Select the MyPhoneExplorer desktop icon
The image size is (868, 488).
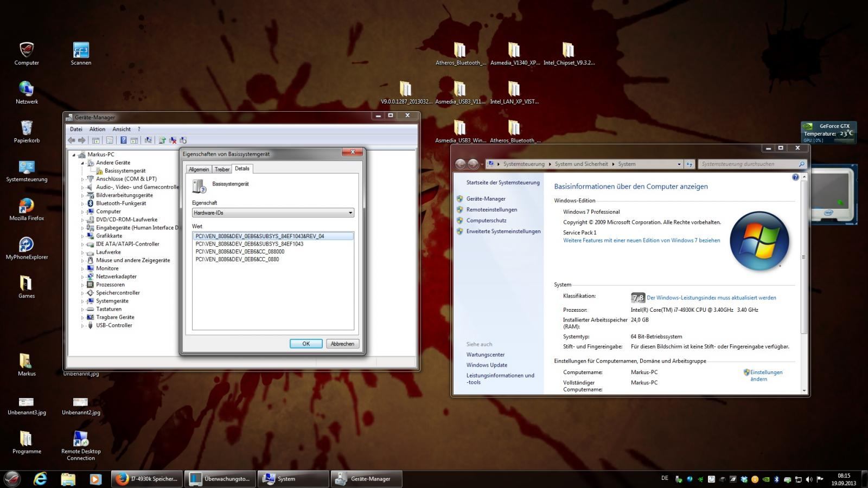[27, 249]
